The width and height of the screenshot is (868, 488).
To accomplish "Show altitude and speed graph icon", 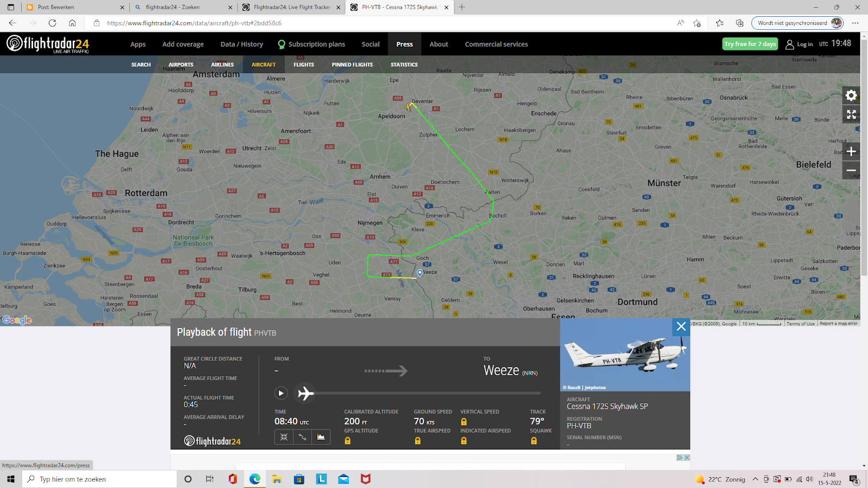I will (x=321, y=437).
